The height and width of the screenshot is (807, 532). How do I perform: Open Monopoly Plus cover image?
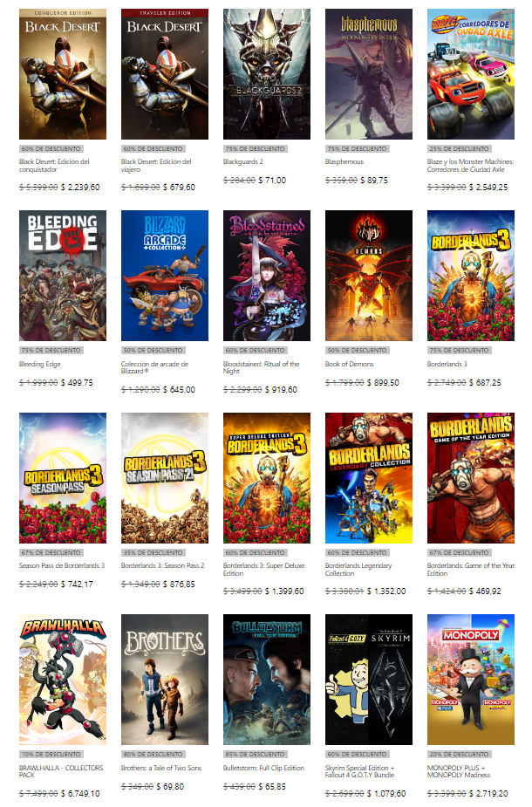click(x=471, y=680)
